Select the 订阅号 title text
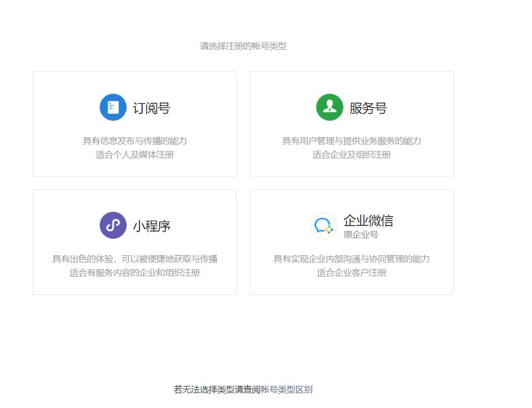 point(151,108)
